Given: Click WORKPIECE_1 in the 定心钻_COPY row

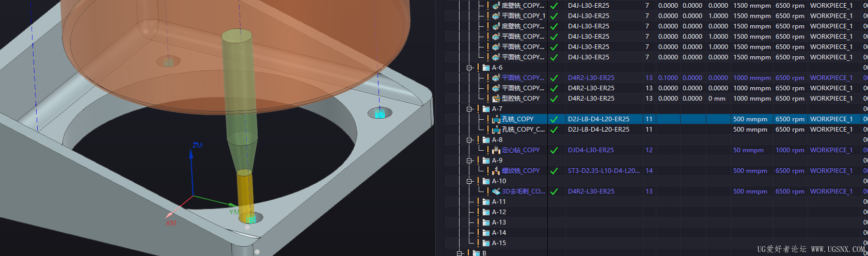Looking at the screenshot, I should pos(831,150).
